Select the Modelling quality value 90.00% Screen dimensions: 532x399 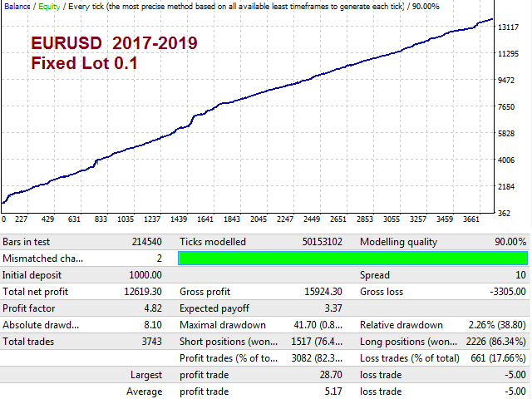click(510, 242)
